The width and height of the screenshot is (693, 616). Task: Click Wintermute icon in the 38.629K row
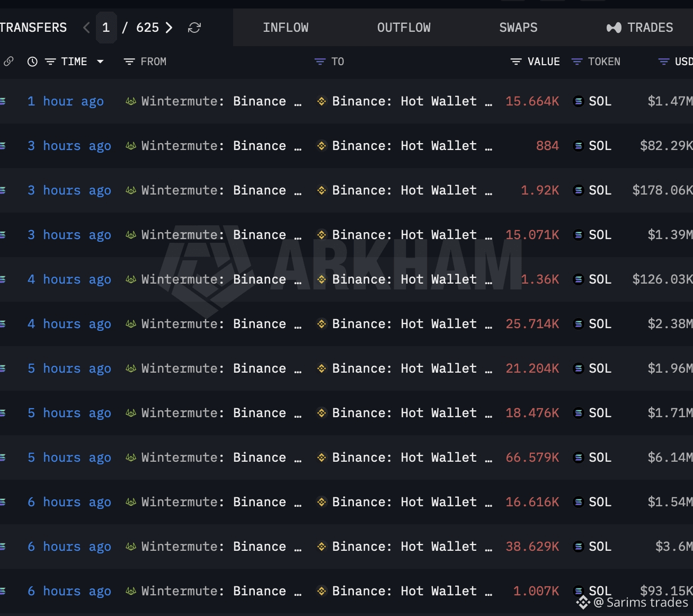click(131, 547)
